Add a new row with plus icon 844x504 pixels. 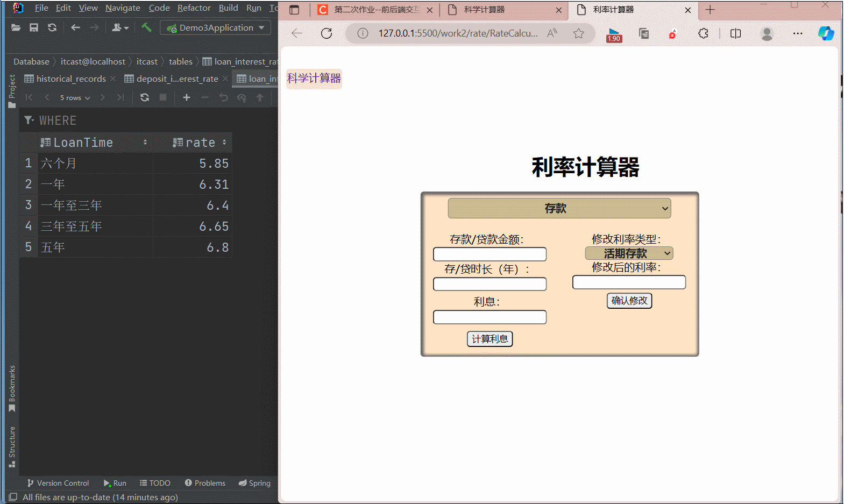[x=187, y=97]
